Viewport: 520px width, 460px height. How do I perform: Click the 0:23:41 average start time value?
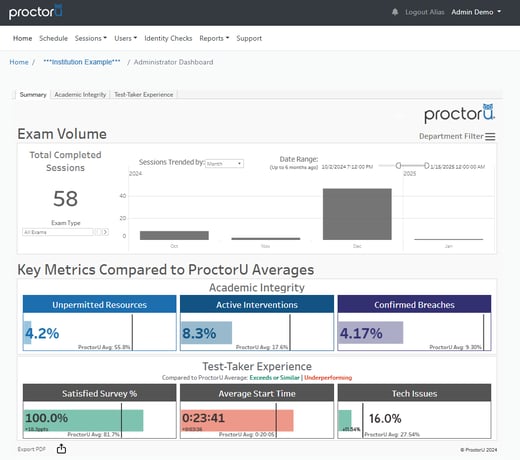pos(203,418)
